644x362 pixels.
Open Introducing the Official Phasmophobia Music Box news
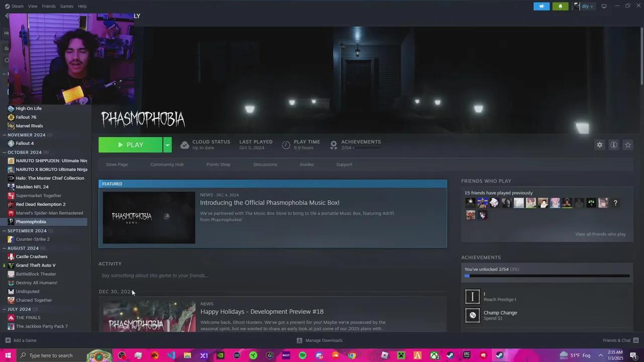(270, 203)
